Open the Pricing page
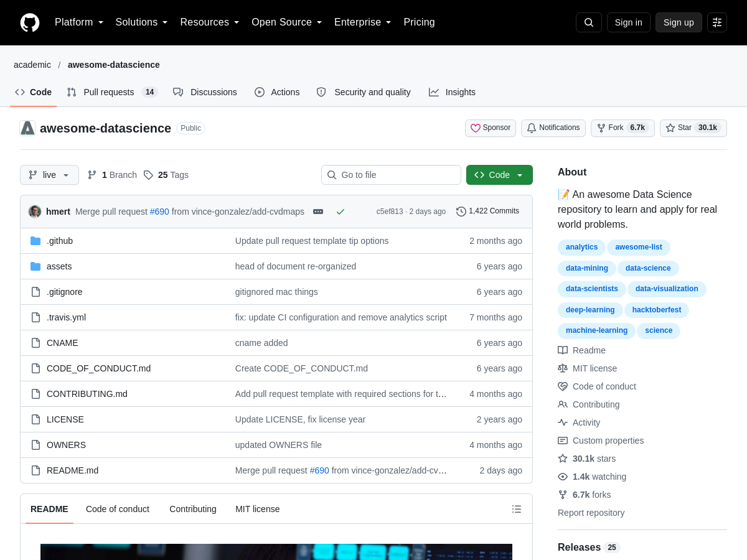 tap(419, 22)
